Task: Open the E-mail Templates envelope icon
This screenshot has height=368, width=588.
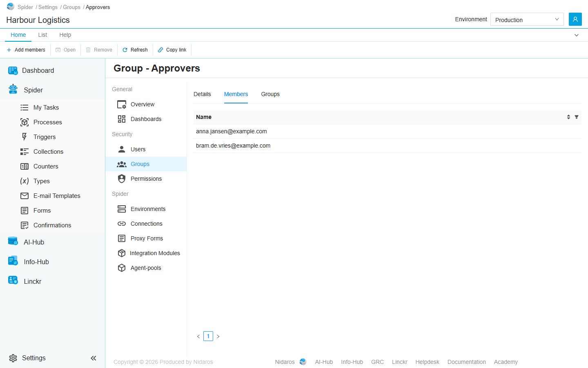Action: [24, 196]
